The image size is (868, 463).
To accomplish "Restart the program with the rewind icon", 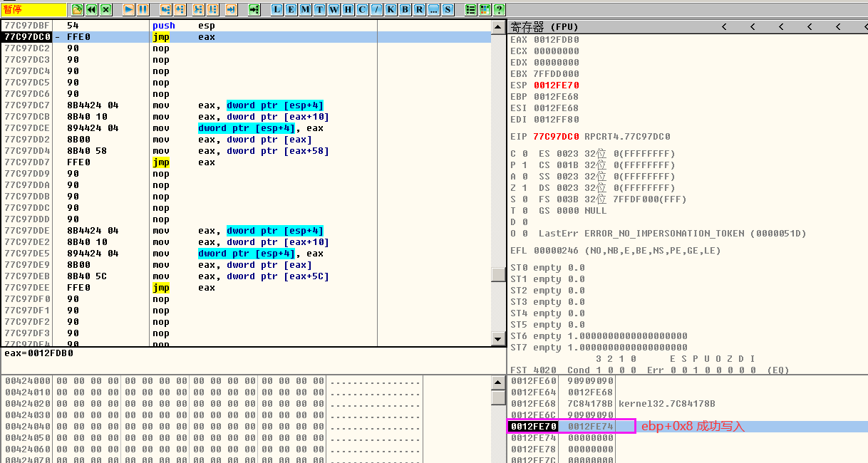I will coord(91,9).
